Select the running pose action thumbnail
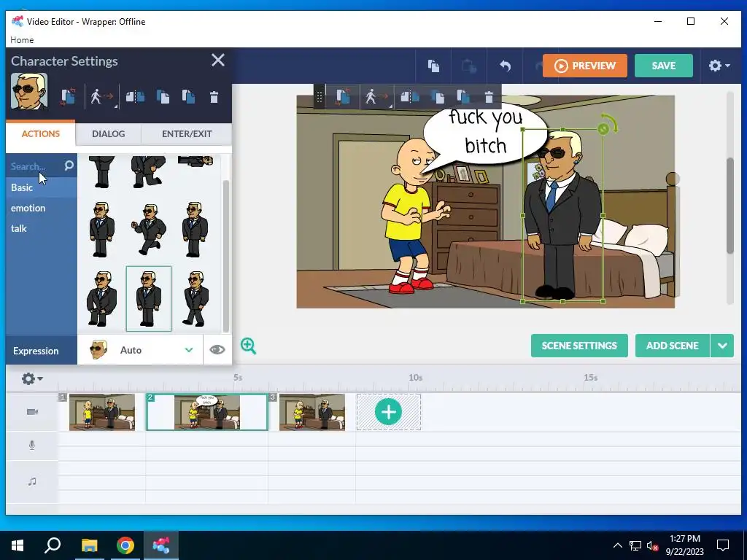 coord(149,230)
